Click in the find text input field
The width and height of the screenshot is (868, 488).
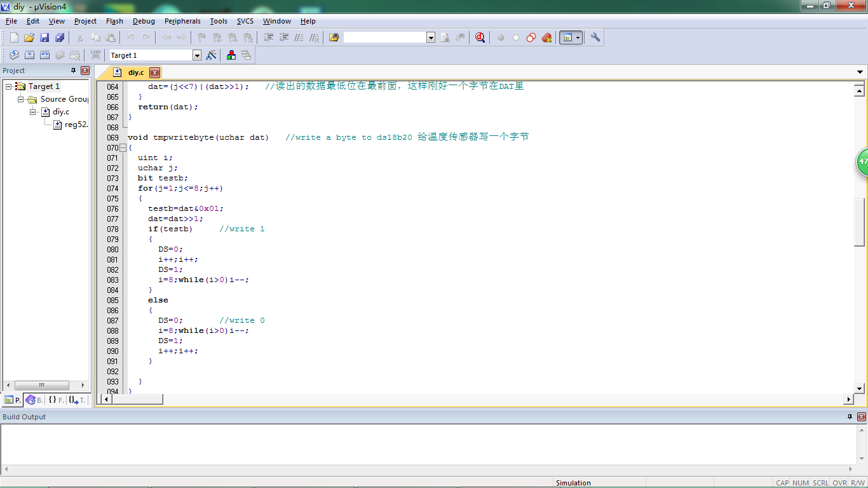384,37
